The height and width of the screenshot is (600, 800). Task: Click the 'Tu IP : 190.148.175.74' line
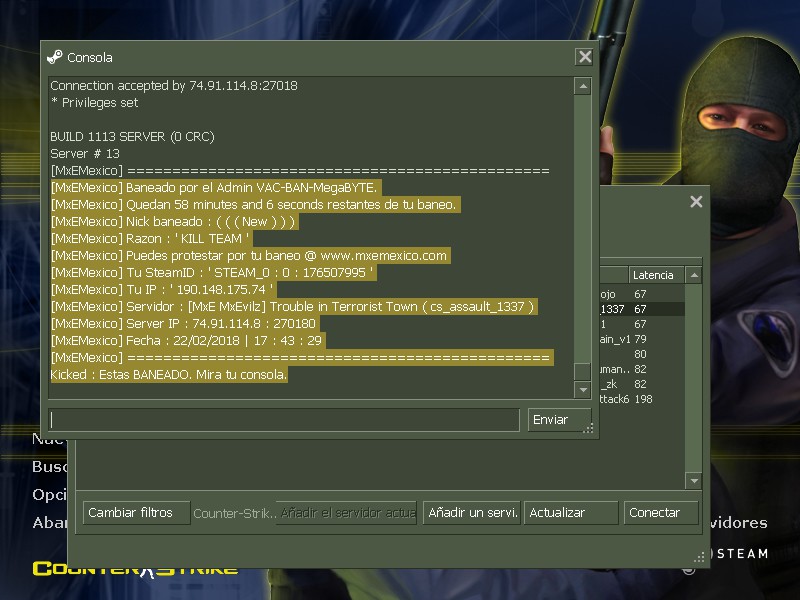pos(163,290)
